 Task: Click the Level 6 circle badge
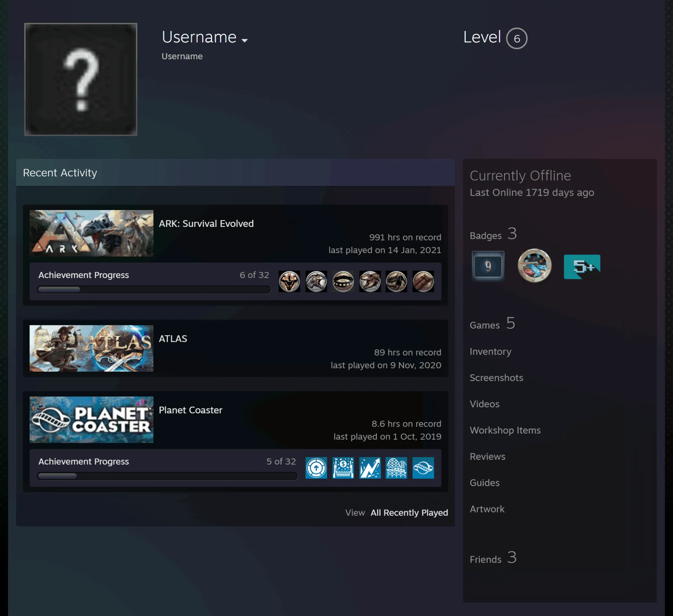pyautogui.click(x=517, y=38)
